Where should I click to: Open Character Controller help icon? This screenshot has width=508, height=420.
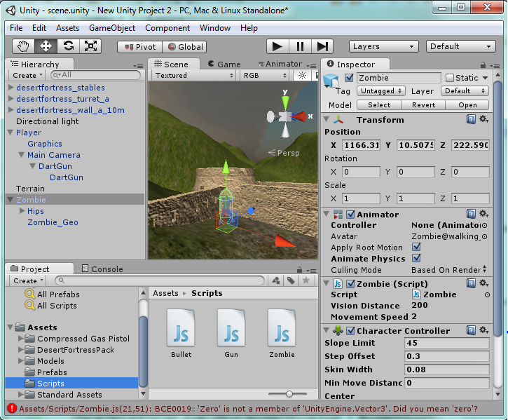[x=471, y=330]
